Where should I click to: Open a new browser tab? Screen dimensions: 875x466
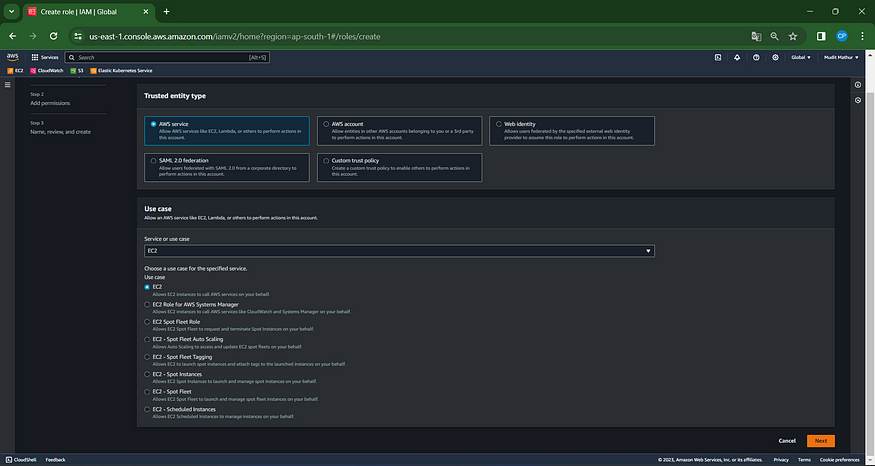pyautogui.click(x=166, y=12)
